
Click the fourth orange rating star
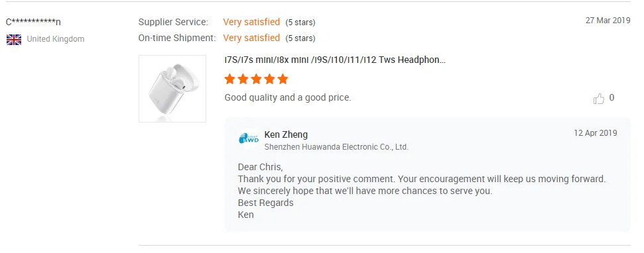coord(269,79)
